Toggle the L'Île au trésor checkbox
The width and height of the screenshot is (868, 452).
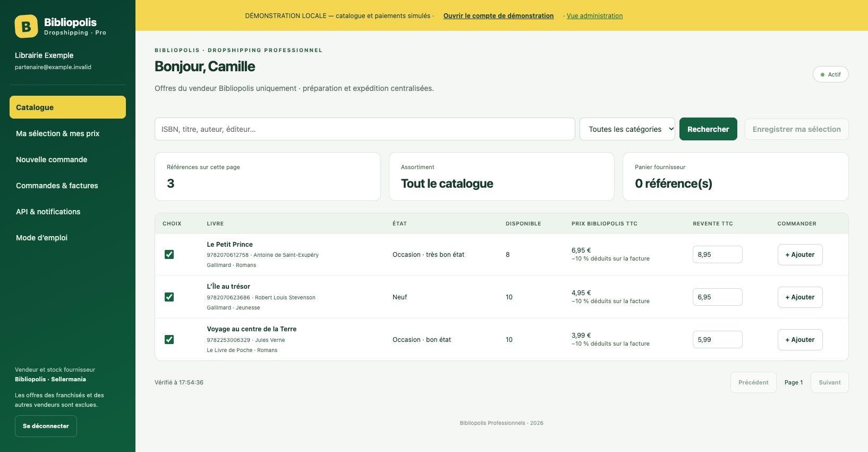169,297
